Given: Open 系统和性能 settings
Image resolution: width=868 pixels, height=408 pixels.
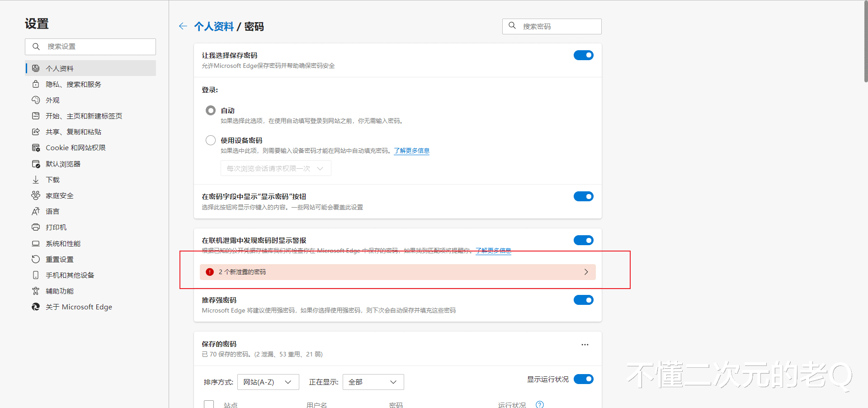Looking at the screenshot, I should 90,243.
